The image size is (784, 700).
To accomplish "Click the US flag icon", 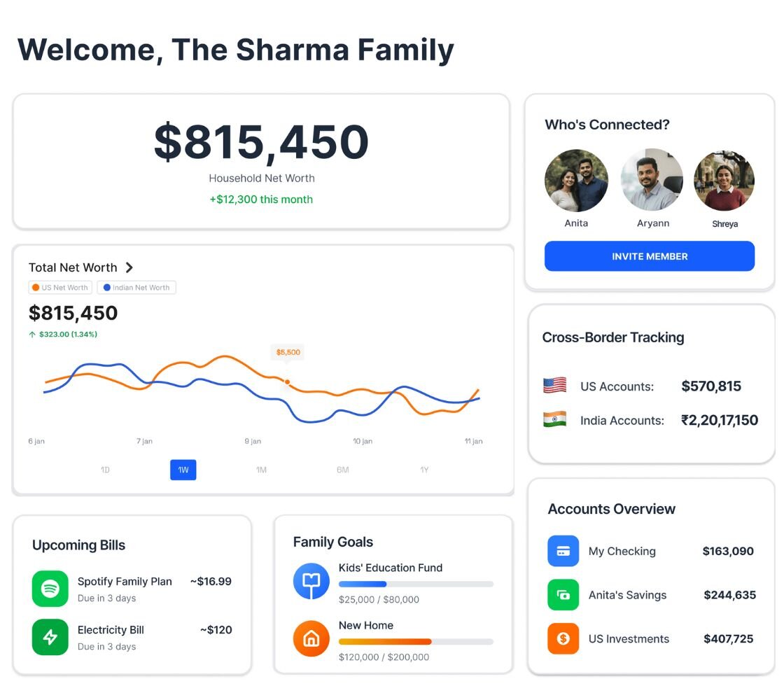I will point(554,386).
